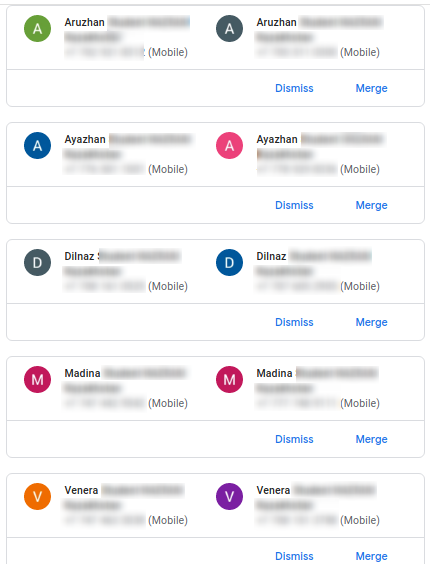Click the dark gray Aruzhan avatar icon

[x=230, y=28]
